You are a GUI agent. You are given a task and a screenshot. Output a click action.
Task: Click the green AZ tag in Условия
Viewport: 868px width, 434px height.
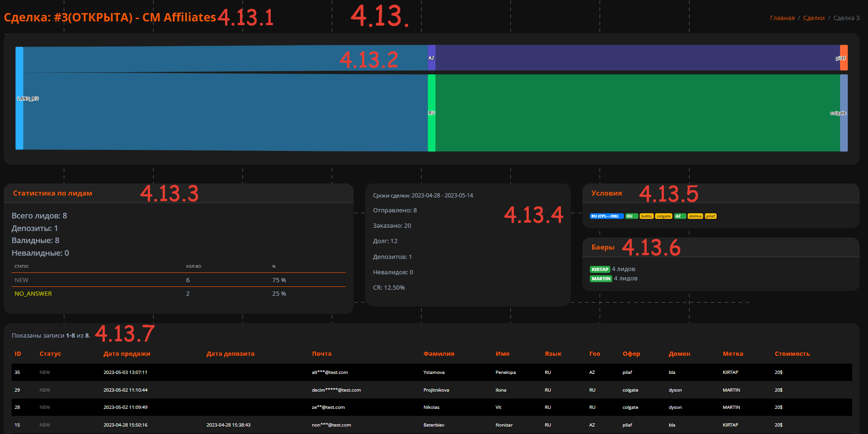pos(680,216)
